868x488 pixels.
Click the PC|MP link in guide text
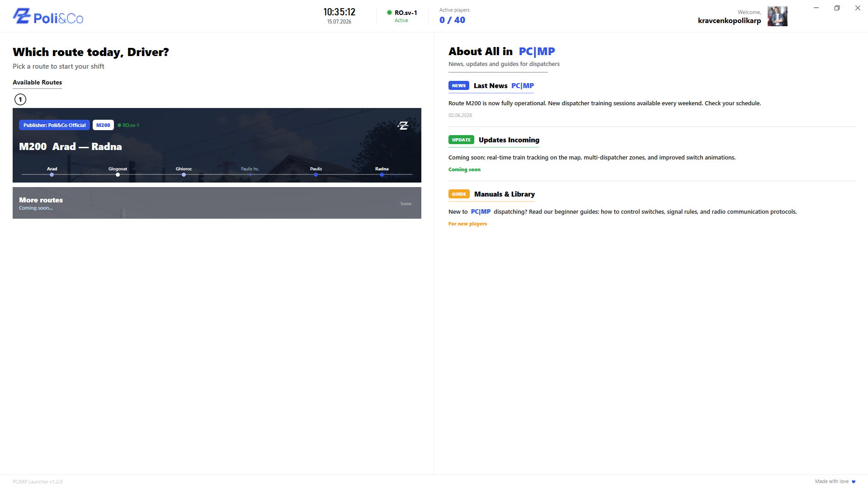[481, 211]
